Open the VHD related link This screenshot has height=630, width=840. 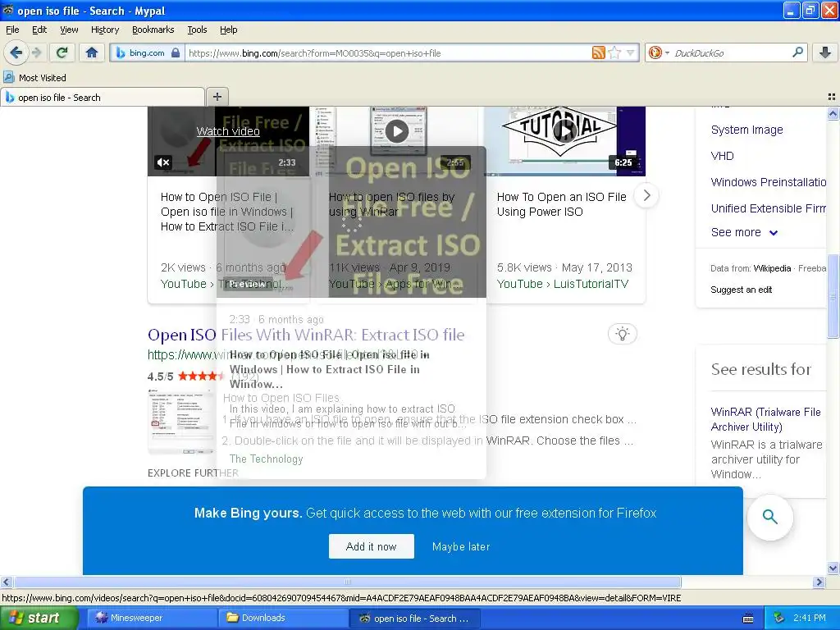click(x=722, y=156)
